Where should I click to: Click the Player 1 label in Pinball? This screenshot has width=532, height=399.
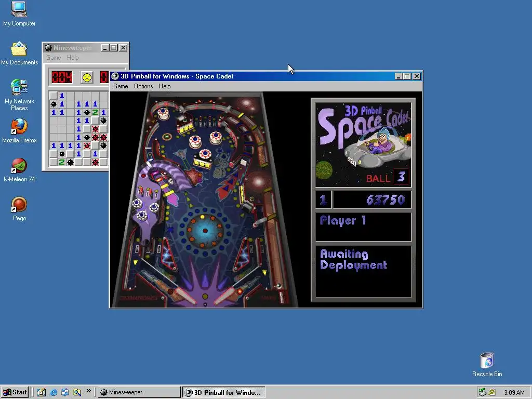[343, 220]
